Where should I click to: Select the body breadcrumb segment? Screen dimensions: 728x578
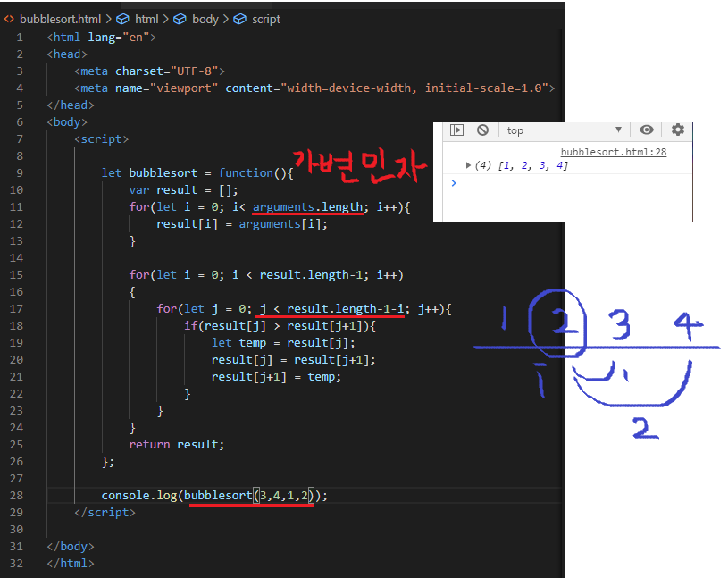[205, 19]
